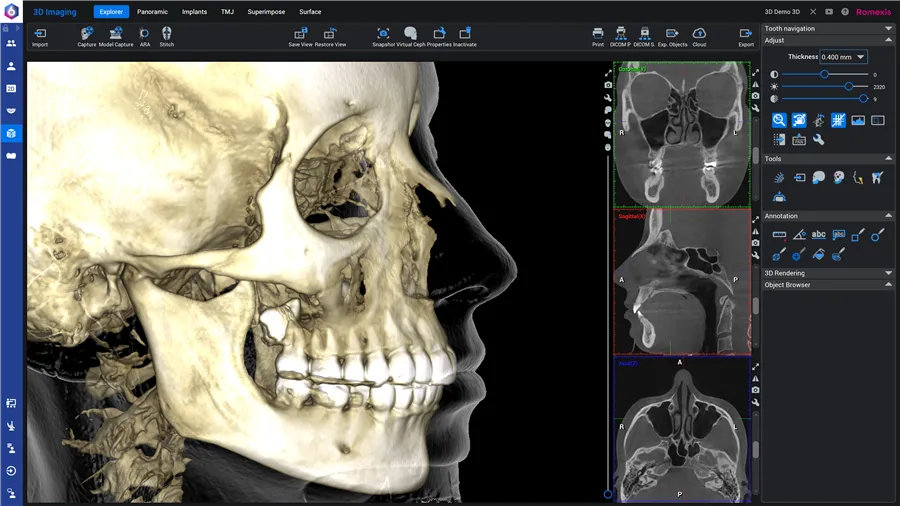This screenshot has width=900, height=506.
Task: Take a Snapshot of the view
Action: coord(384,35)
